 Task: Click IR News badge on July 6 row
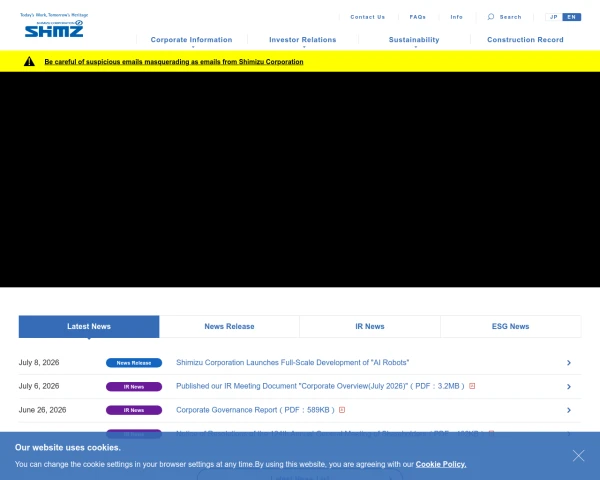(x=134, y=387)
